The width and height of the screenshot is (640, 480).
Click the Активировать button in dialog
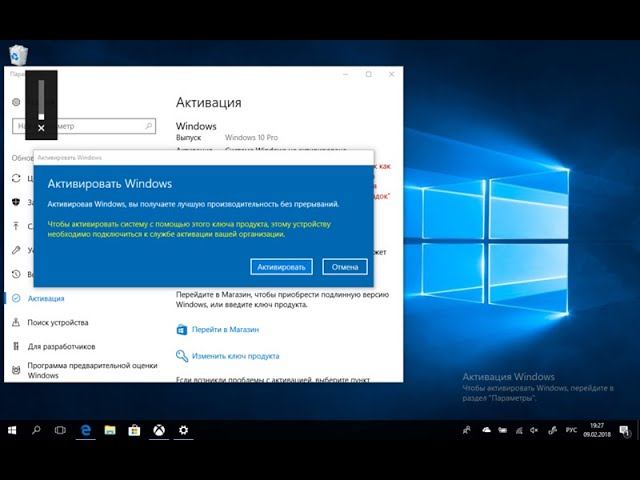click(281, 267)
